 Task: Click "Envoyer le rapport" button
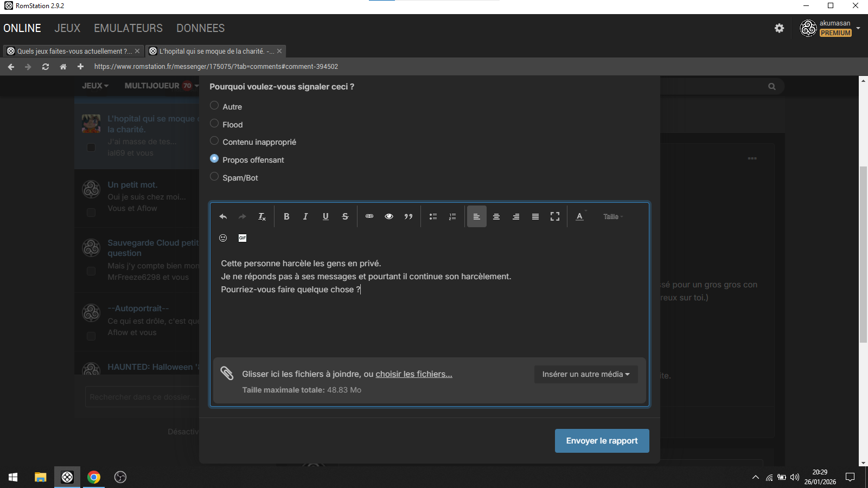602,441
